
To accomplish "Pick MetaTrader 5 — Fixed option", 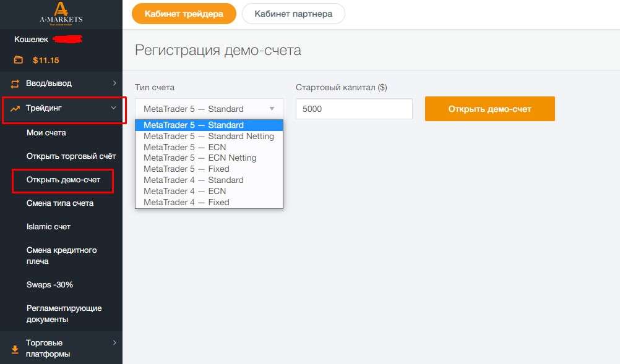I will click(209, 169).
